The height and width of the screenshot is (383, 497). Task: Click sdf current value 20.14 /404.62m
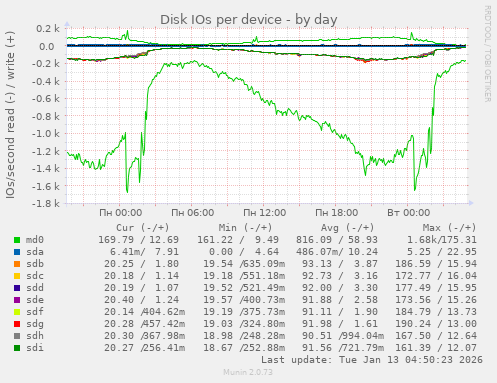145,312
